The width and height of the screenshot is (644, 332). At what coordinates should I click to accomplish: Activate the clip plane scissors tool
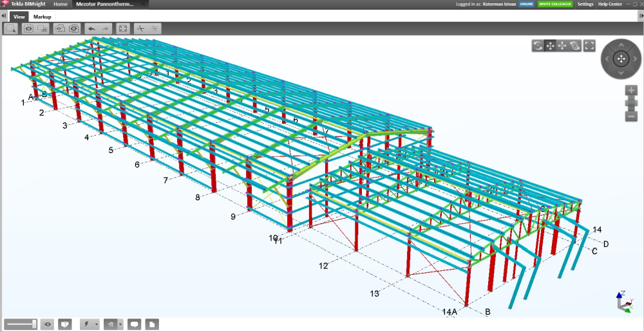pos(140,28)
